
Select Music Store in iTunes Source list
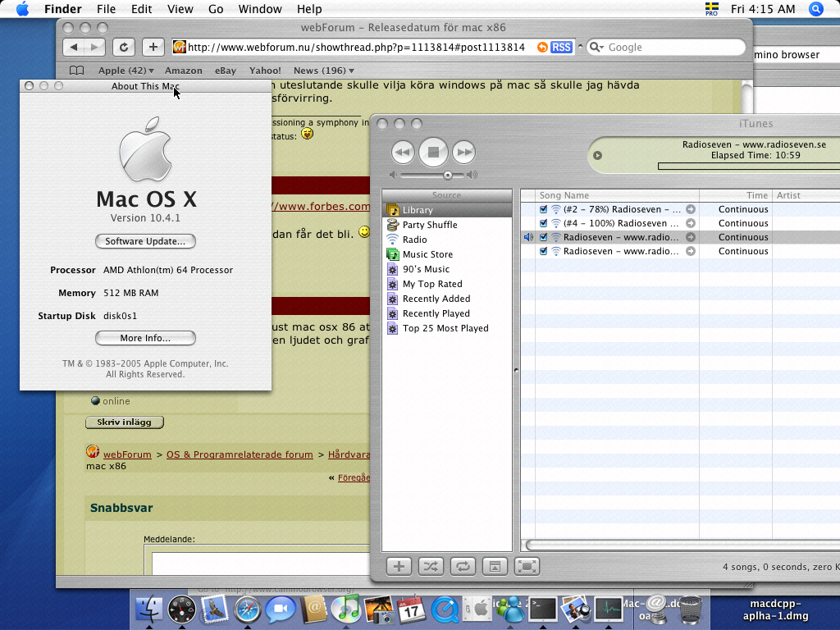(447, 254)
